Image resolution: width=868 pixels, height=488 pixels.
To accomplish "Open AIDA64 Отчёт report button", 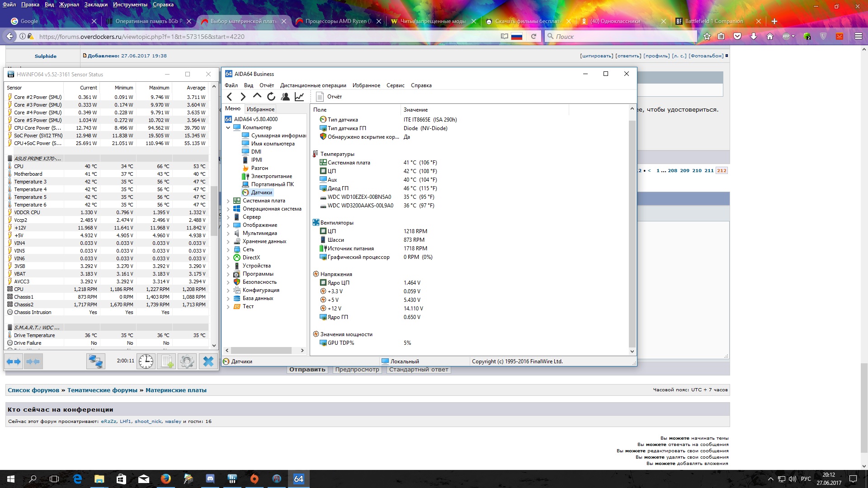I will (329, 96).
